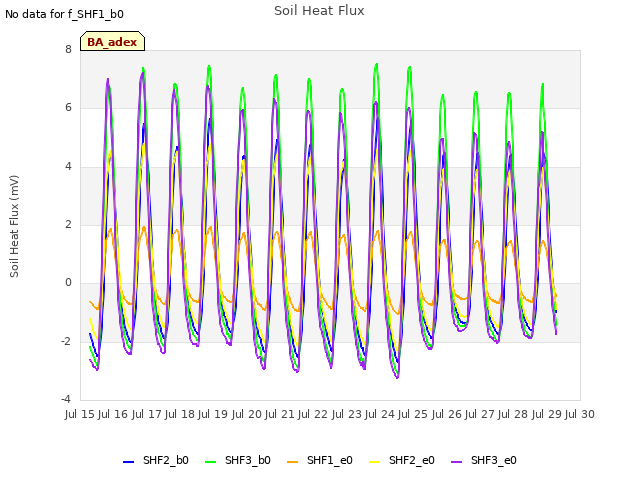The height and width of the screenshot is (480, 640).
Task: Click the Soil Heat Flux (mV) axis label
Action: 14,227
